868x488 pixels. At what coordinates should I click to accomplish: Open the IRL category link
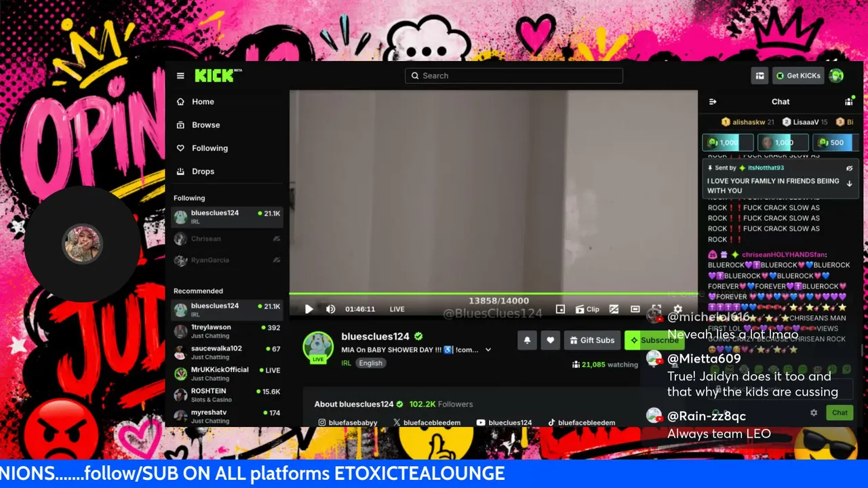[x=346, y=363]
